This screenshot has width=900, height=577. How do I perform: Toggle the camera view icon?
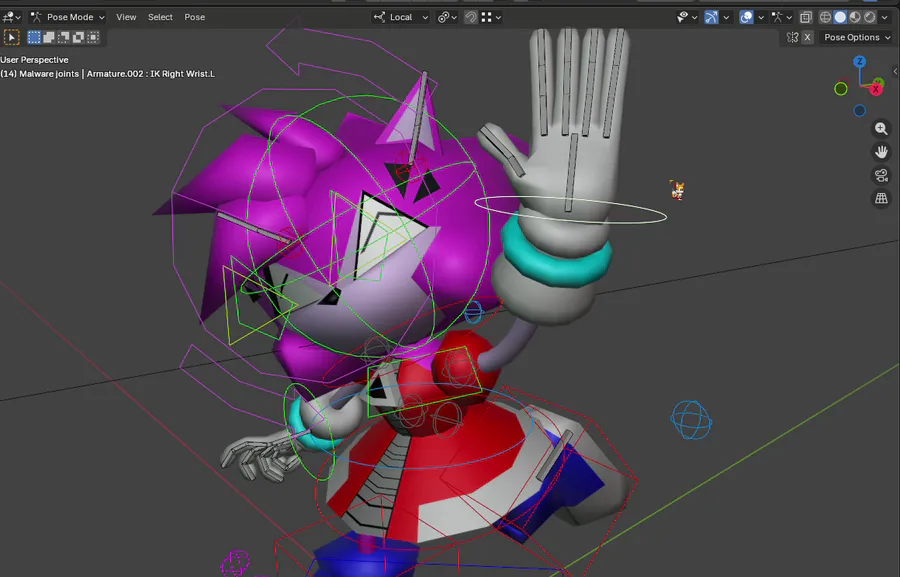[881, 175]
